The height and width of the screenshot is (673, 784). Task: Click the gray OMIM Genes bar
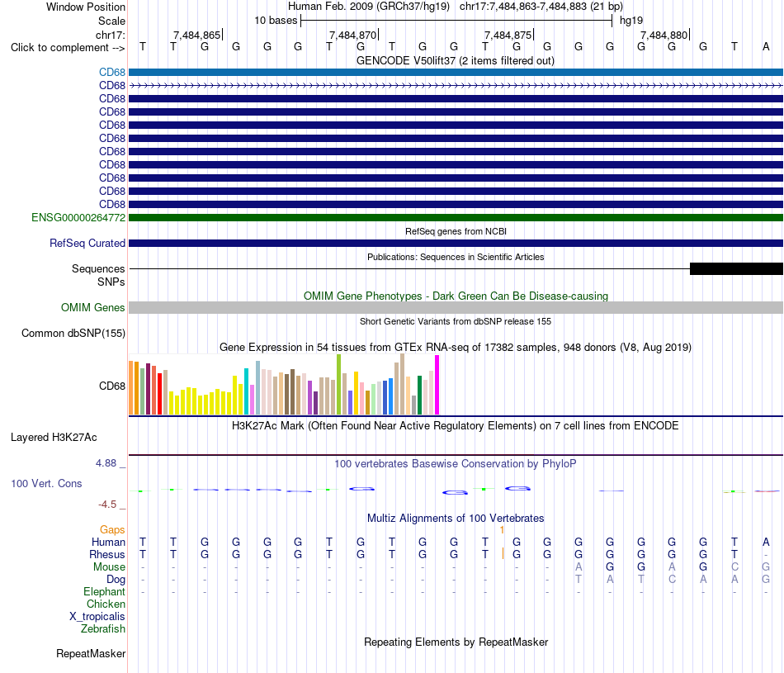coord(456,308)
